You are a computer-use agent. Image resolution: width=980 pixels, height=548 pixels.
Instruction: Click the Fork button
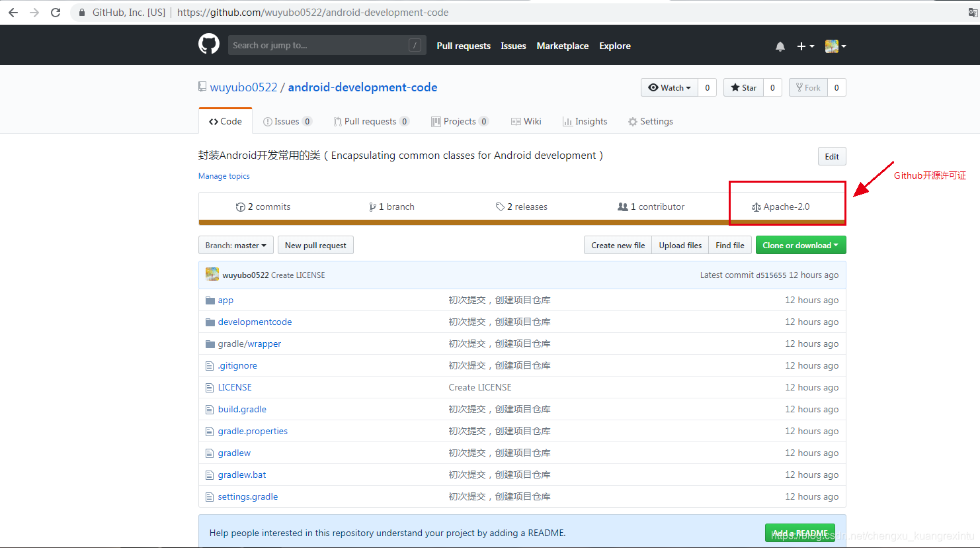pos(808,87)
